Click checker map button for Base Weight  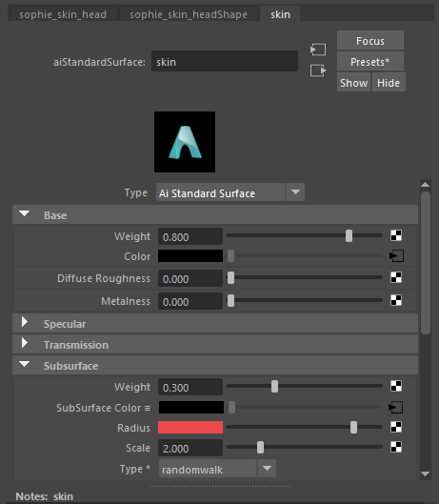click(x=396, y=235)
